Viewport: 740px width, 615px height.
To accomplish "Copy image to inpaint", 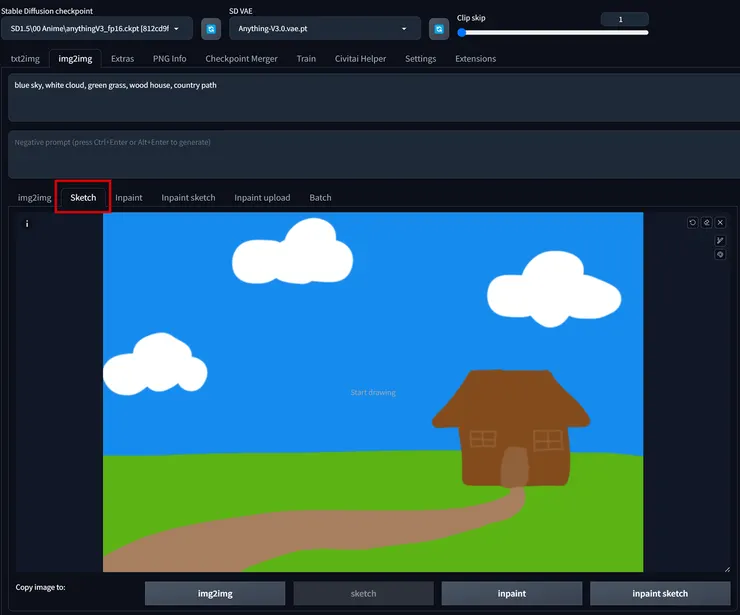I will tap(512, 593).
